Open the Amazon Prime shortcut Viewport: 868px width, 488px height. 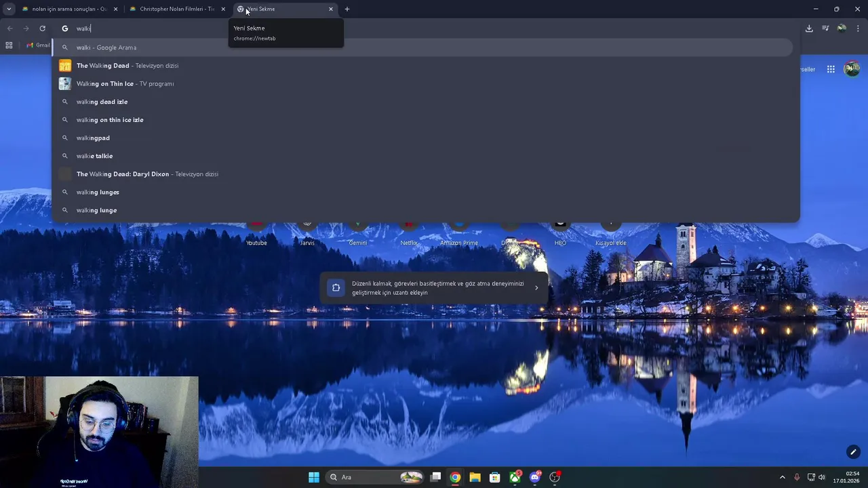pos(459,234)
